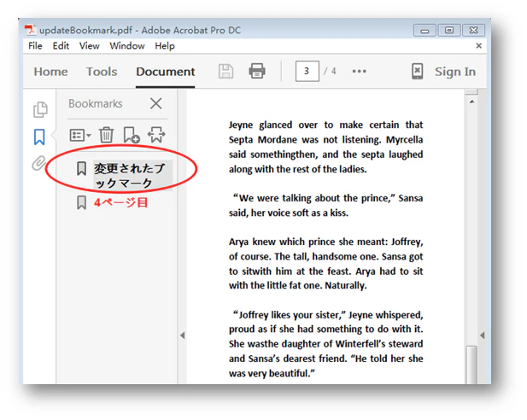
Task: Click the page number field showing 3
Action: point(307,71)
